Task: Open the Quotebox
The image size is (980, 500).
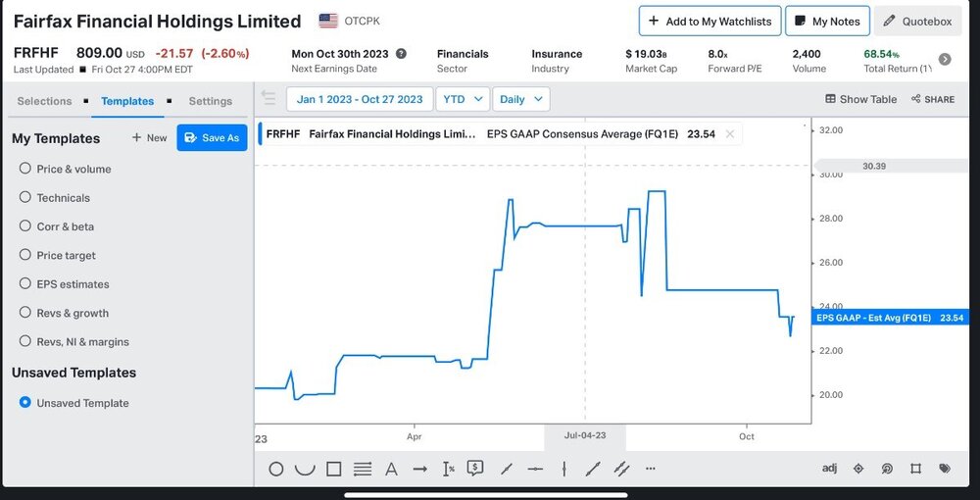Action: [x=917, y=22]
